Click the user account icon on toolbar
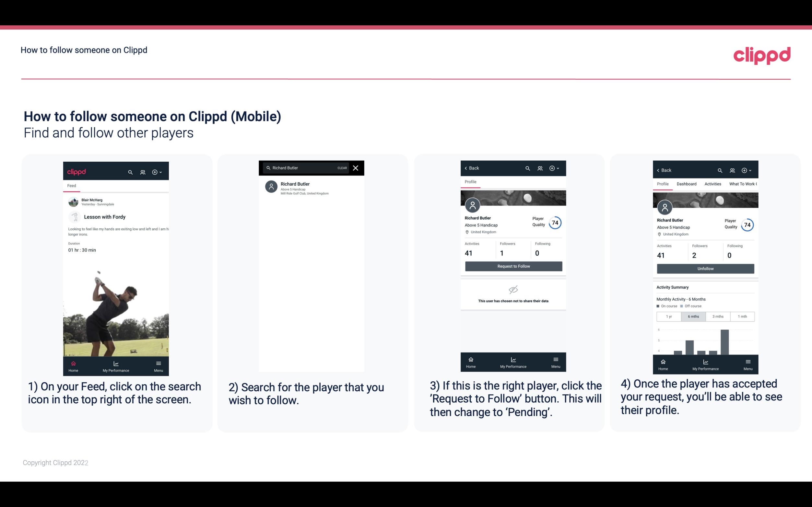Image resolution: width=812 pixels, height=507 pixels. 142,172
